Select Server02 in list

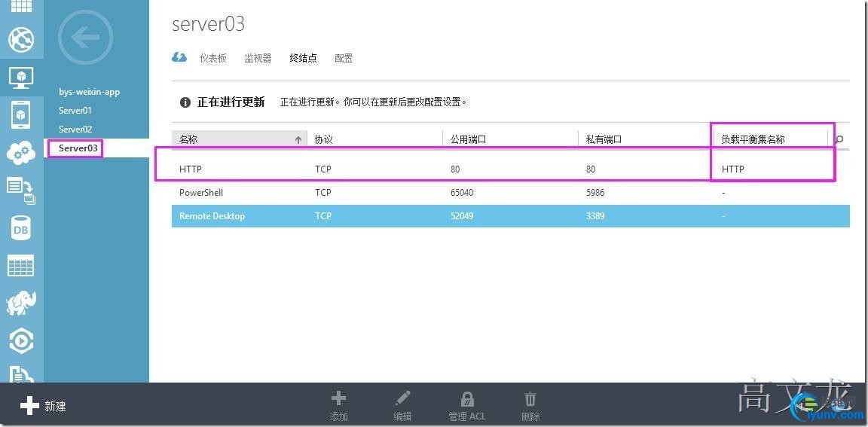(x=75, y=130)
